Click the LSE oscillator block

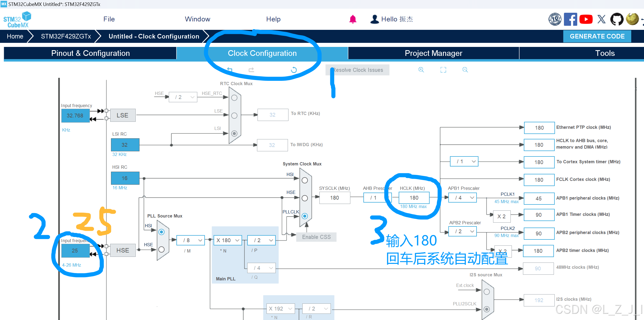point(123,115)
